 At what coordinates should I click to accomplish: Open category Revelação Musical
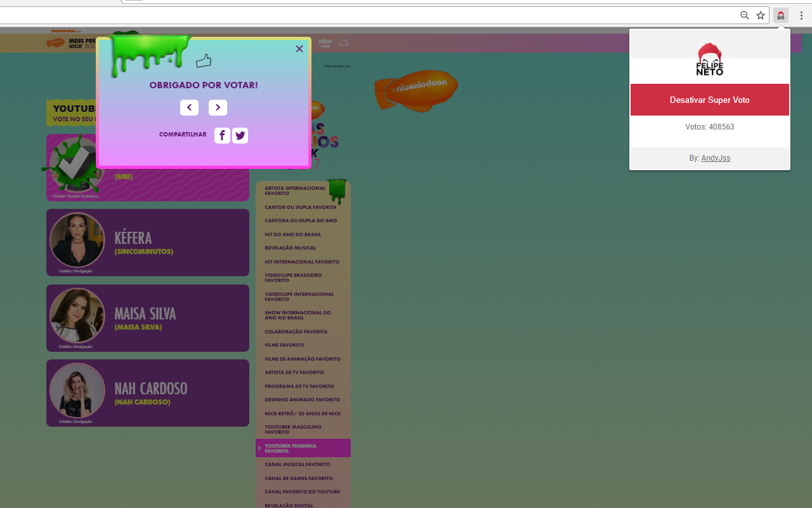point(291,248)
